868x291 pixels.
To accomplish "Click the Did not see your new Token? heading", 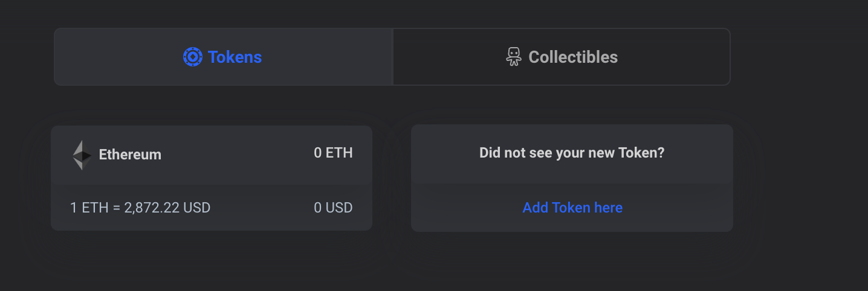I will tap(572, 153).
